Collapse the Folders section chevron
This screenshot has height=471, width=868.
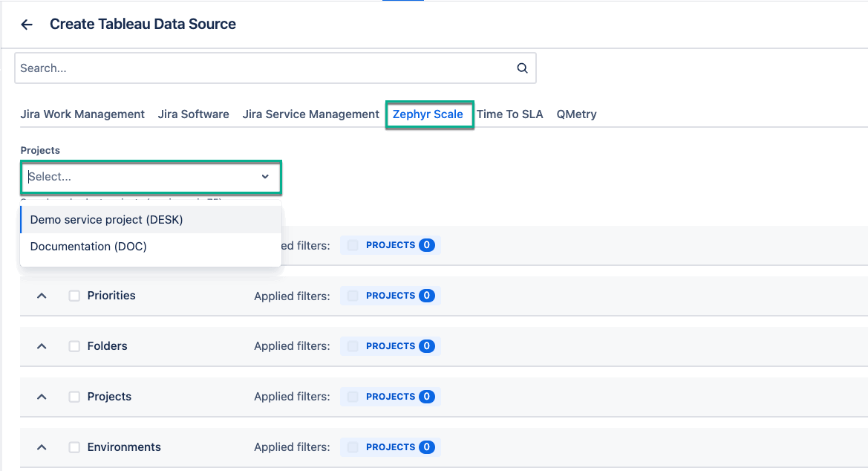[x=42, y=346]
